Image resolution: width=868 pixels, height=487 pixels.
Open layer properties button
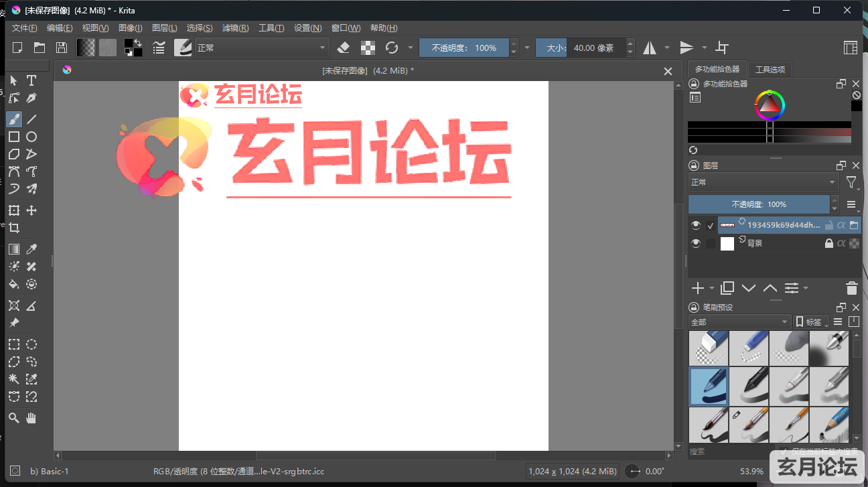pyautogui.click(x=792, y=288)
